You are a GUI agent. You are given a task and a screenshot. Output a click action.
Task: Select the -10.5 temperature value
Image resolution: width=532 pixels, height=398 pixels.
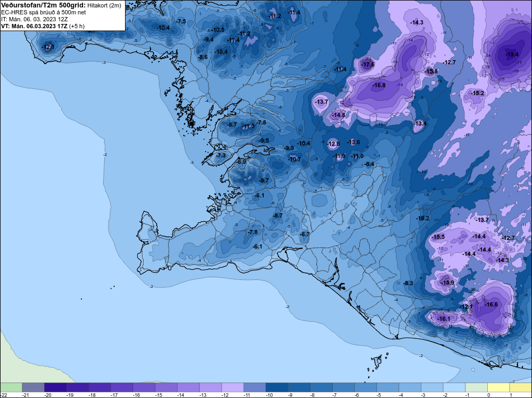(218, 30)
